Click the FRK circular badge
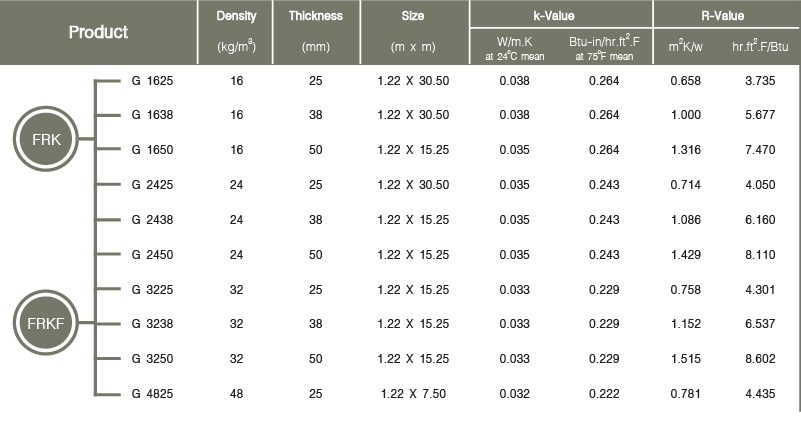The height and width of the screenshot is (421, 801). (43, 142)
